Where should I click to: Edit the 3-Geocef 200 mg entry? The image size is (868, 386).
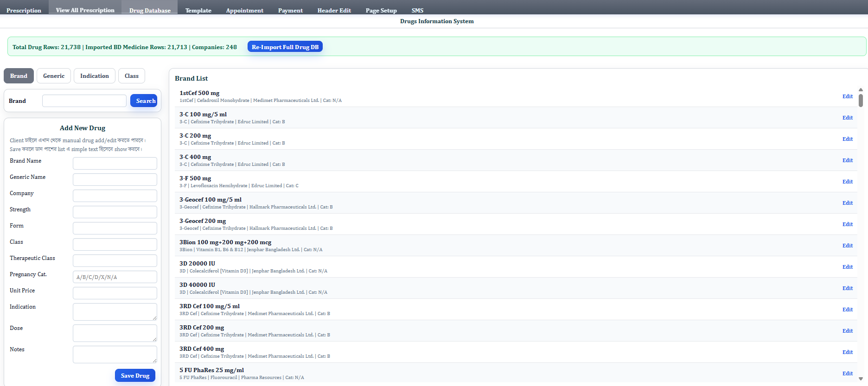848,224
